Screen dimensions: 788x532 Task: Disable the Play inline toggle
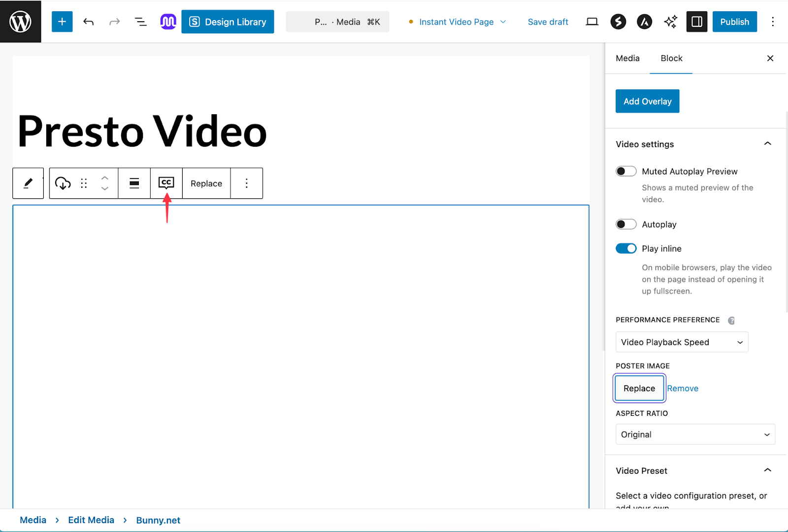[x=626, y=248]
